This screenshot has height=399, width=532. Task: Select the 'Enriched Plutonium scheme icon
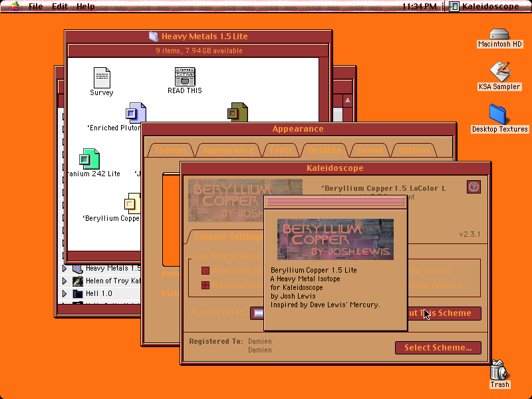pyautogui.click(x=136, y=112)
